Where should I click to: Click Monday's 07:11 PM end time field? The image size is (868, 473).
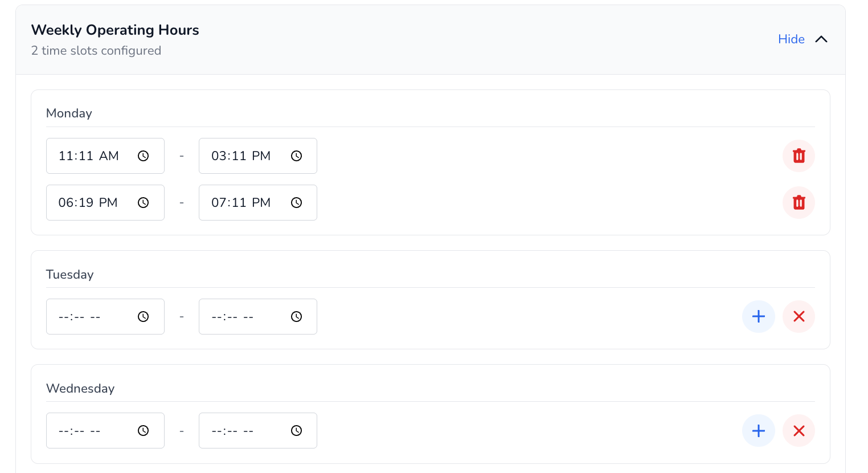(x=240, y=203)
